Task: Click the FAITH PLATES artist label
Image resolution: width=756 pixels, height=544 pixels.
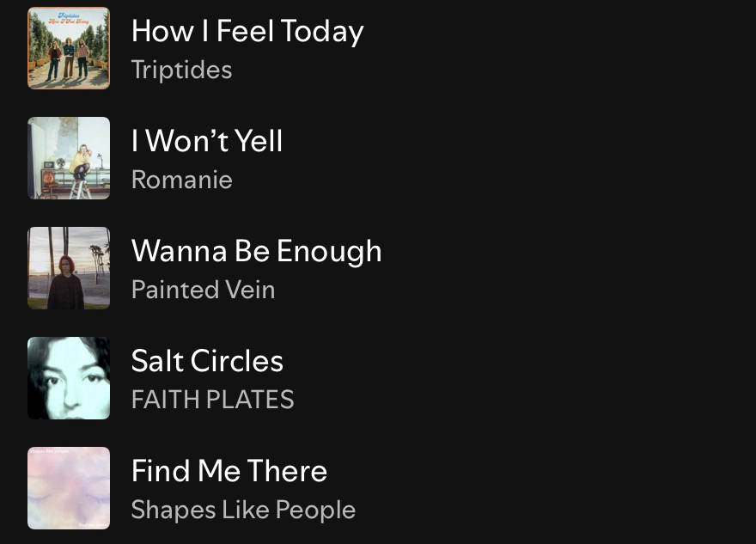Action: click(x=212, y=400)
